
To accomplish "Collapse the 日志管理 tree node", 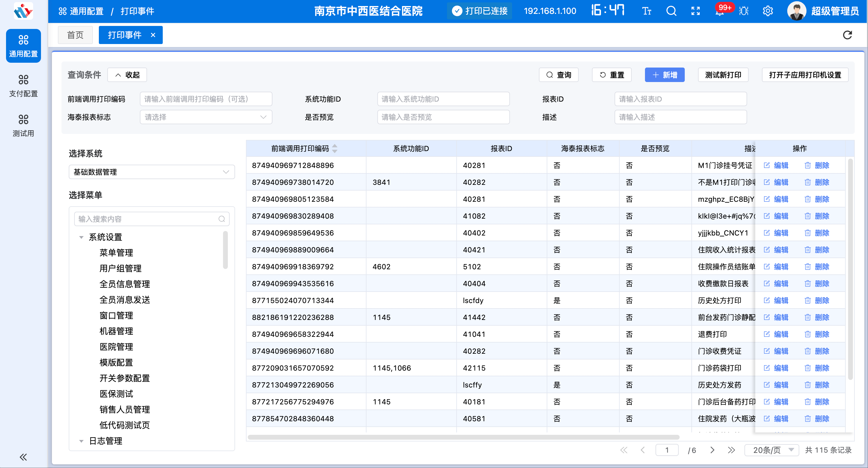I will 81,441.
